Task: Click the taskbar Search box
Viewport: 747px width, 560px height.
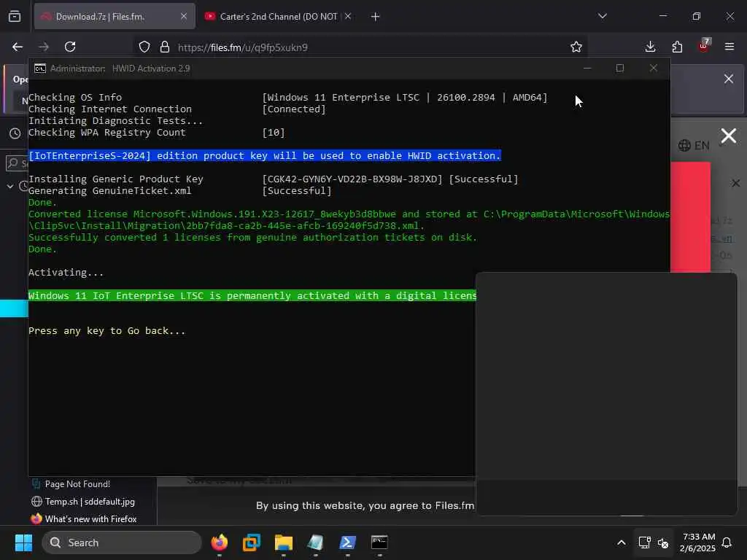Action: (x=122, y=542)
